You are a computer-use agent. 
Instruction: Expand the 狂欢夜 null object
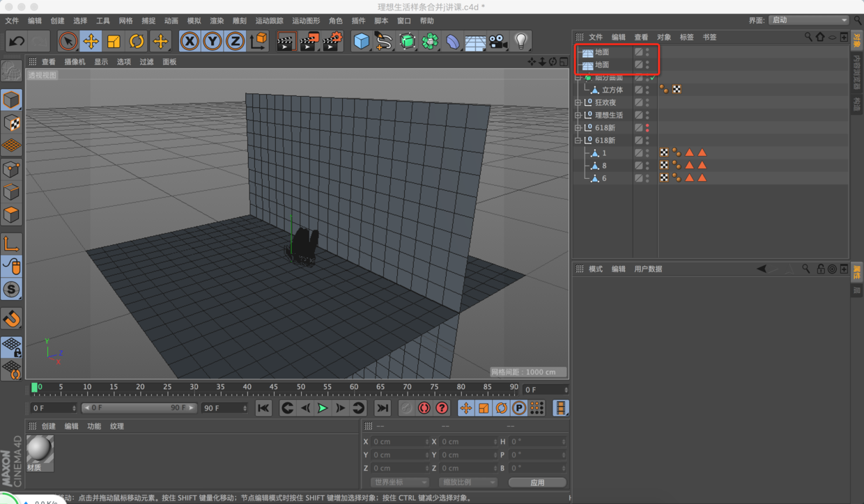coord(578,102)
